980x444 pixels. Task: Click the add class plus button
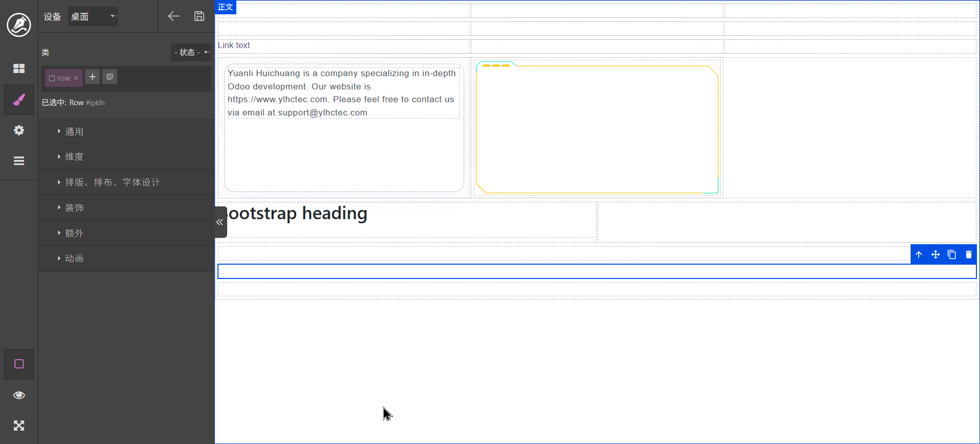[92, 77]
